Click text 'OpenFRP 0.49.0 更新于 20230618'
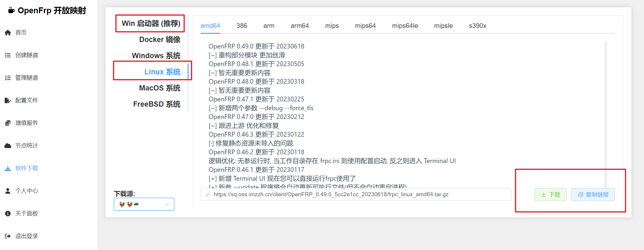Screen dimensions: 644x250 (256, 46)
